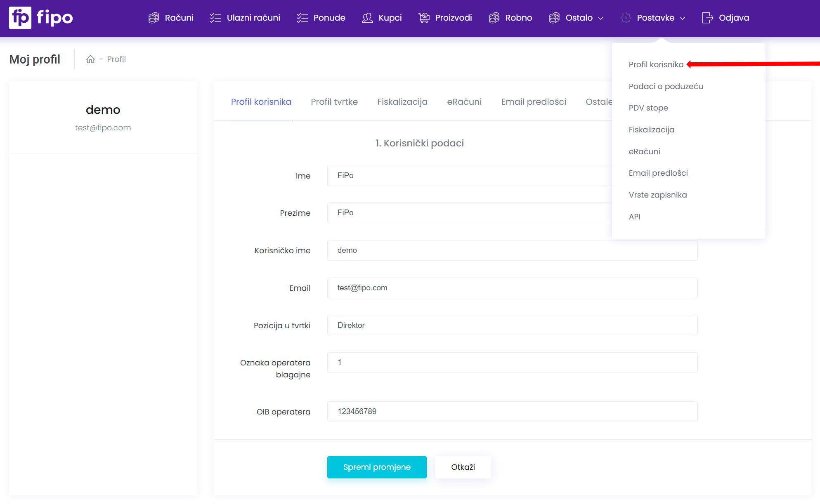Focus the Korisničko ime input field
This screenshot has height=504, width=820.
[x=512, y=250]
